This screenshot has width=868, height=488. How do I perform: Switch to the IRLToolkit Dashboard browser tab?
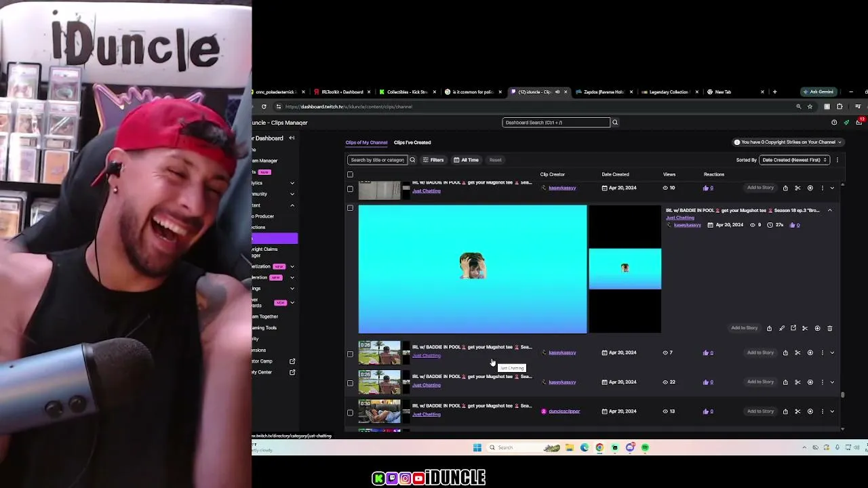point(342,91)
